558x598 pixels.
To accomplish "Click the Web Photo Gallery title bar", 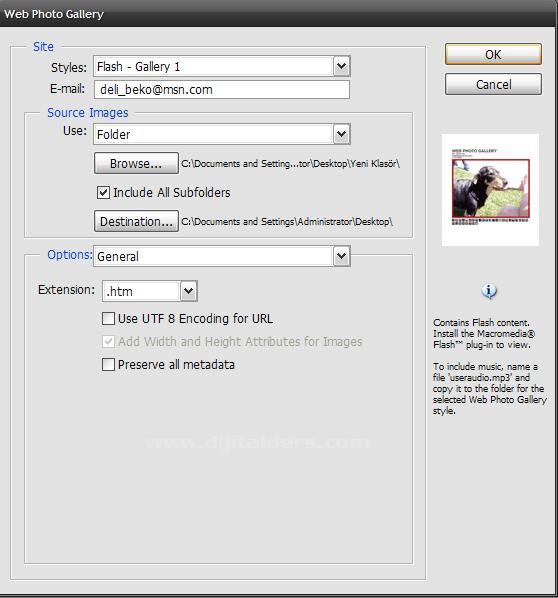I will point(278,14).
